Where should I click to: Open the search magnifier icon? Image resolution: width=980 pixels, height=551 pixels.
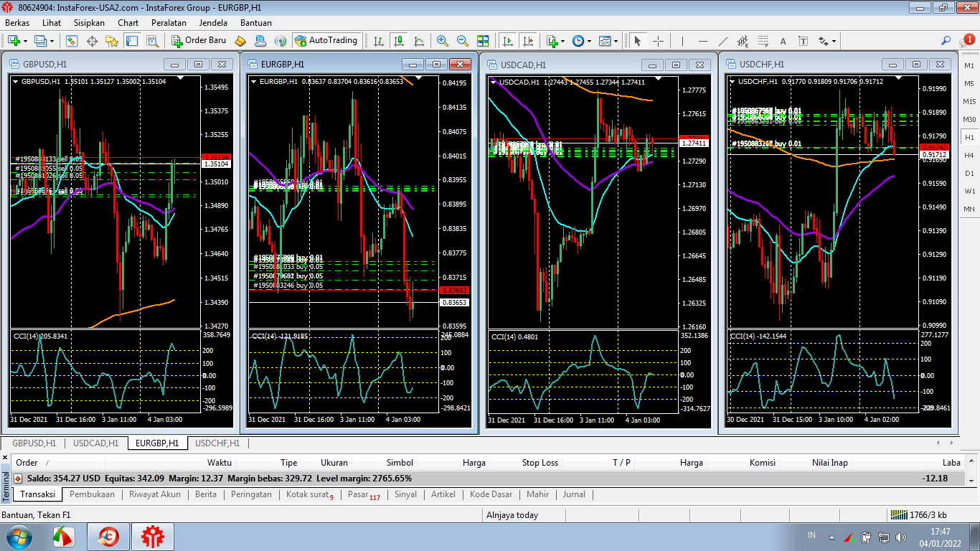(947, 41)
